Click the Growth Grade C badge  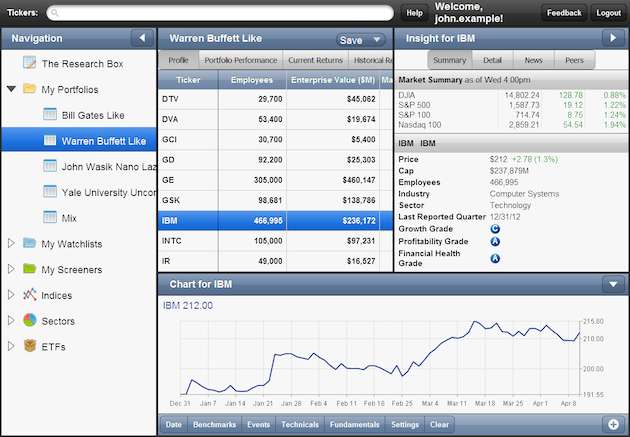tap(495, 229)
